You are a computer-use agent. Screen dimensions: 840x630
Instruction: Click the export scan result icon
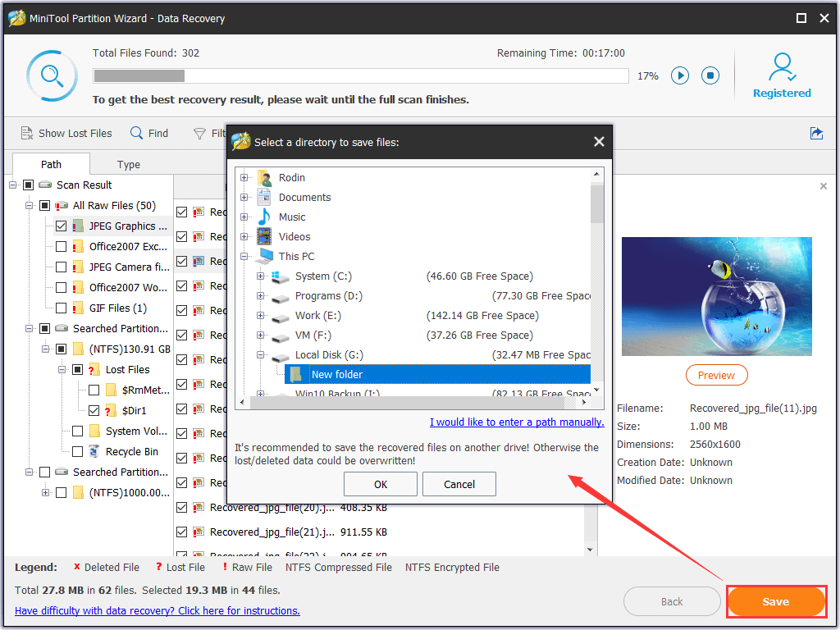(816, 133)
